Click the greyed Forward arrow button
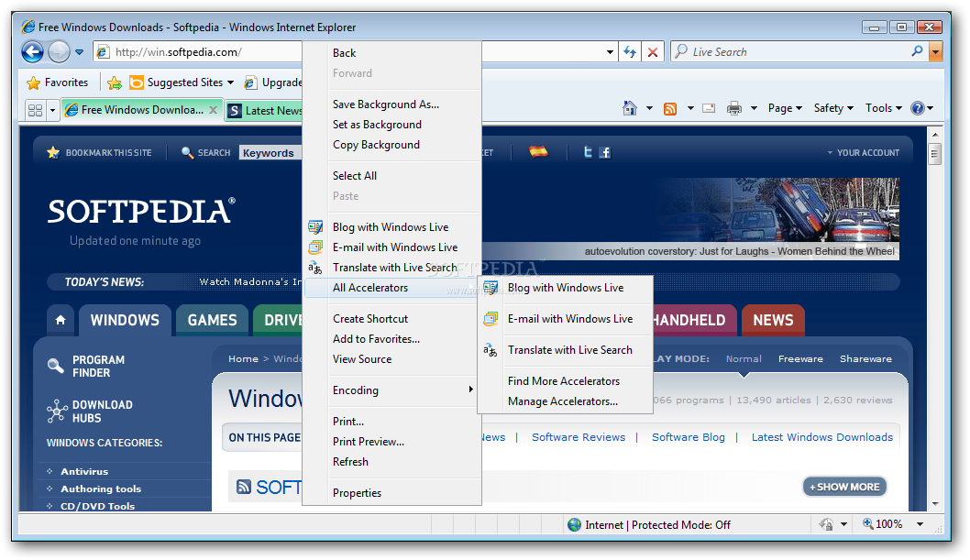 click(x=59, y=52)
